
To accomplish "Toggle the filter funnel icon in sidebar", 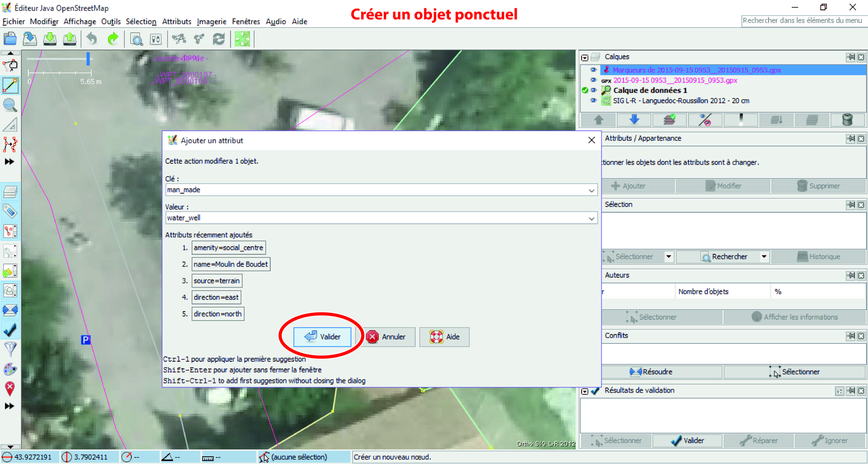I will (10, 349).
